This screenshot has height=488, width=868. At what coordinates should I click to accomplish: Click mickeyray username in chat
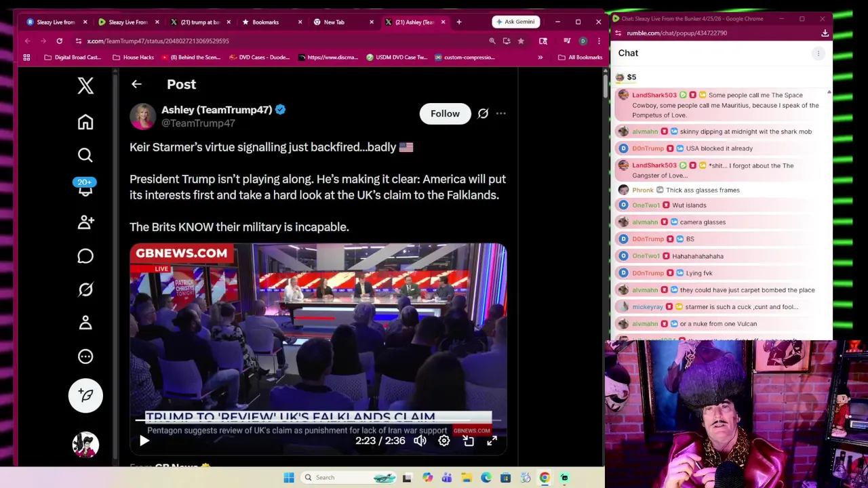click(648, 307)
